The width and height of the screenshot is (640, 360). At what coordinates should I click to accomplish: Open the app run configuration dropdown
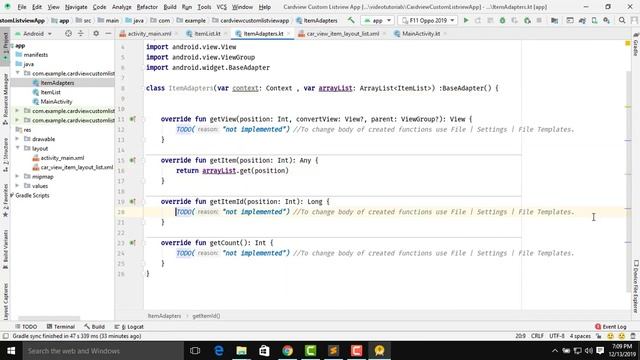point(377,20)
